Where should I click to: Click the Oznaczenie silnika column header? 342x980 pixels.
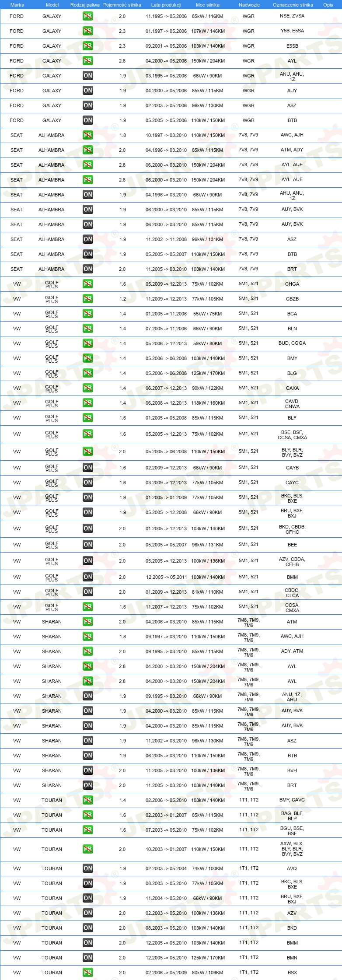pos(293,5)
